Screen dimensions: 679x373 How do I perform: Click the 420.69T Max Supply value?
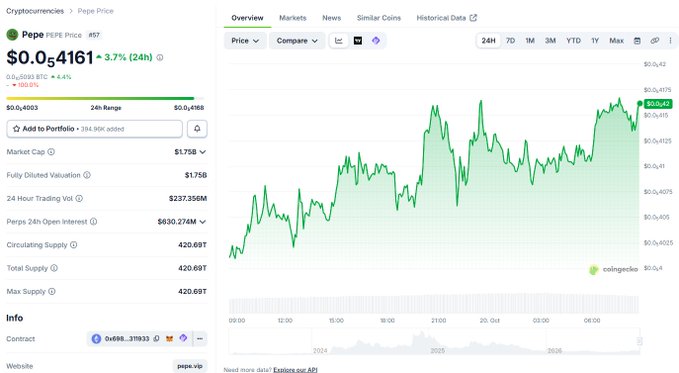click(x=192, y=292)
